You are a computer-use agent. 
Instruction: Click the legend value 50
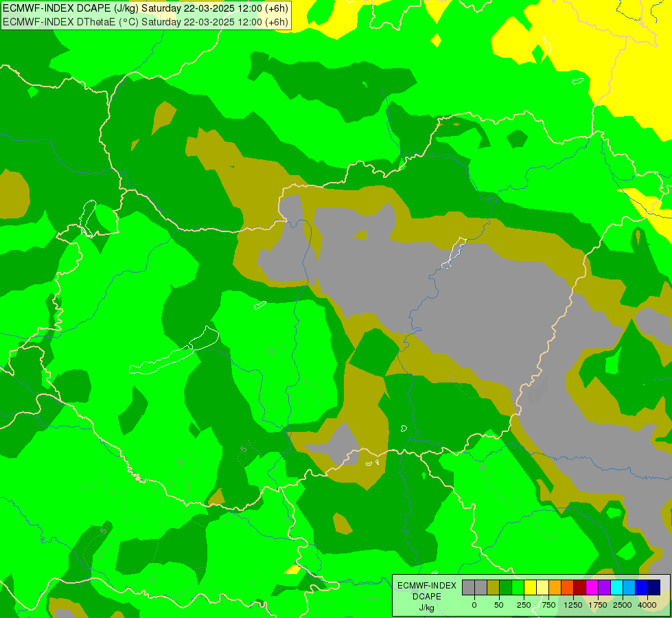pos(499,605)
